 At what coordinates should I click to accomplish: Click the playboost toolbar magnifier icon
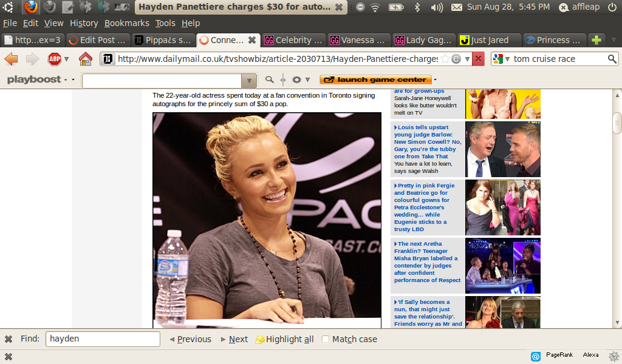[269, 79]
